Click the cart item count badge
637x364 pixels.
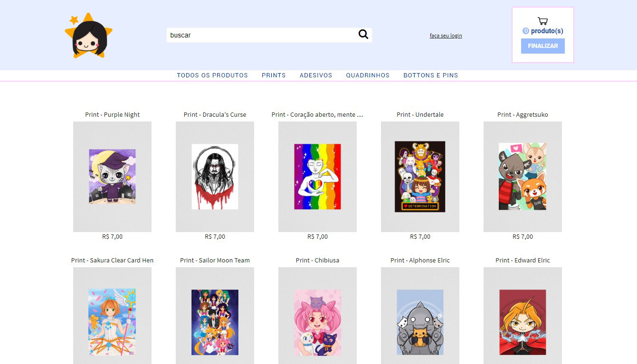pos(525,31)
